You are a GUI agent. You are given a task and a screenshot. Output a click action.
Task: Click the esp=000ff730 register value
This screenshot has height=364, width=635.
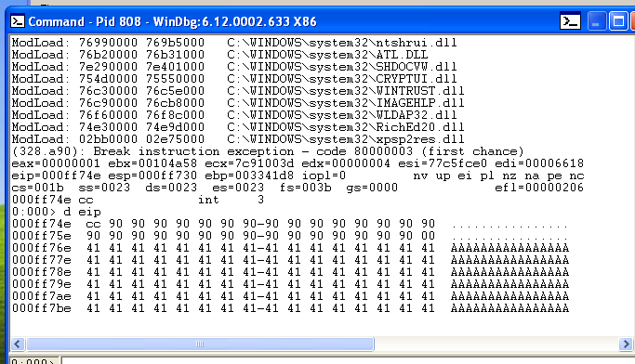point(152,175)
